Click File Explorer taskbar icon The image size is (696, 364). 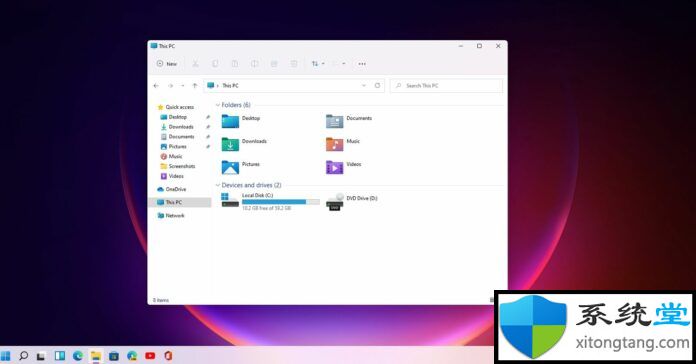[96, 356]
